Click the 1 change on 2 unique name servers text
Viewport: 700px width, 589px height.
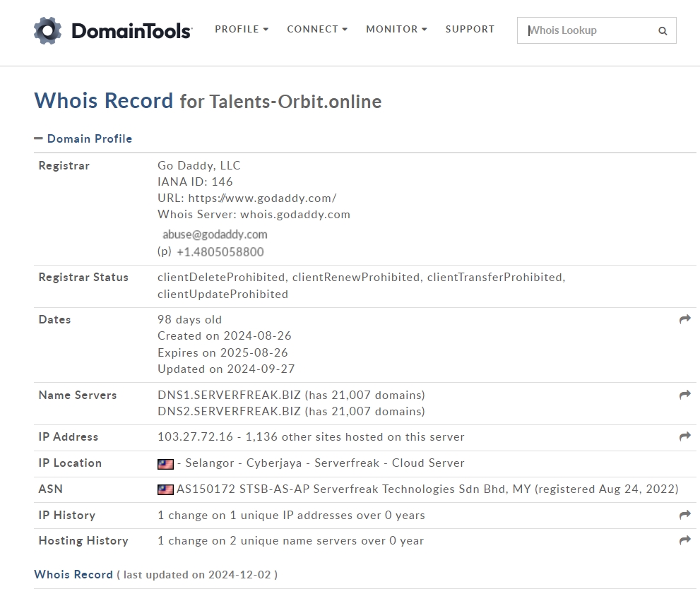pyautogui.click(x=290, y=541)
